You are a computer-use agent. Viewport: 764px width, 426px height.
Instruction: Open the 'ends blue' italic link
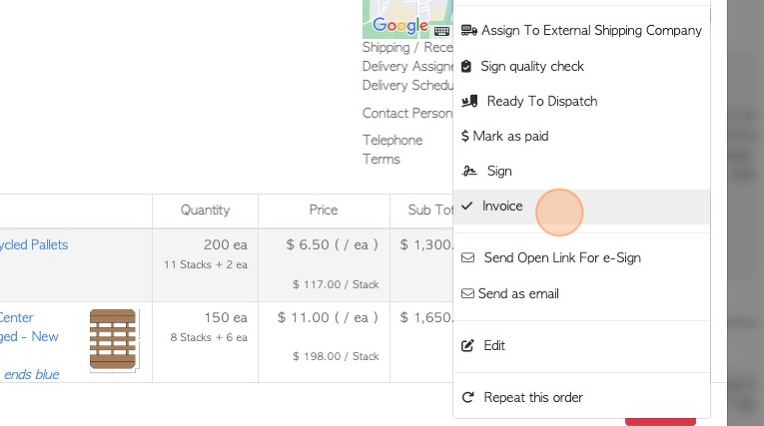[31, 374]
